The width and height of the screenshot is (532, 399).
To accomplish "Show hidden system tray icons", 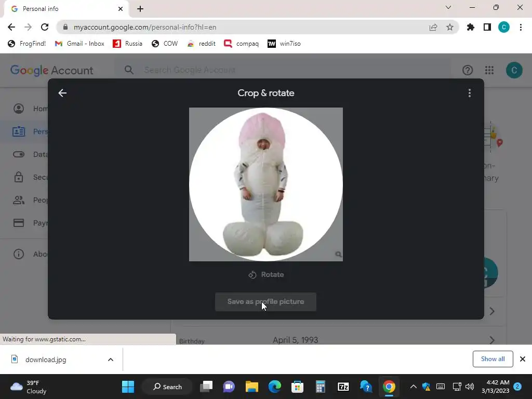I will pyautogui.click(x=413, y=387).
